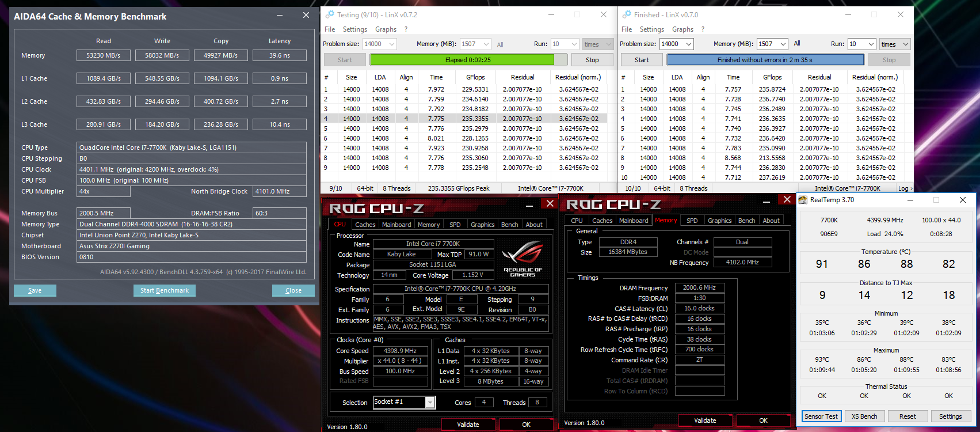Click GFlops column header in Testing LinX window

tap(475, 77)
